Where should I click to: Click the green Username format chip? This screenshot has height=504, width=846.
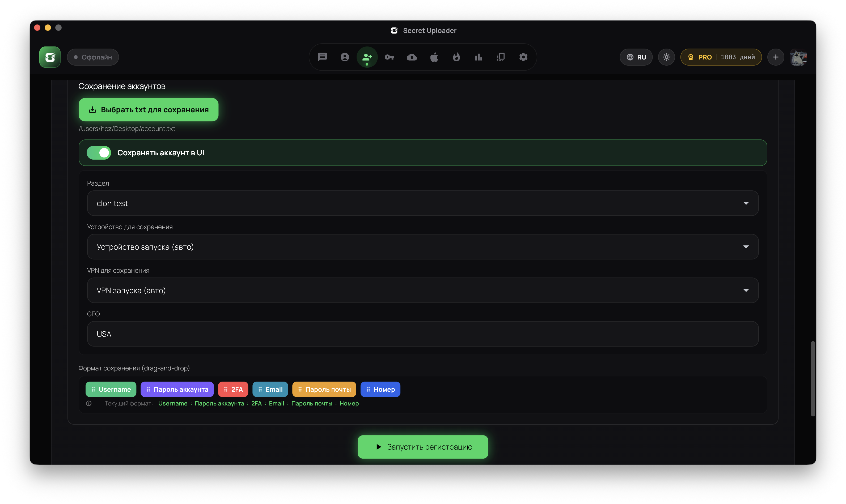[x=111, y=389]
